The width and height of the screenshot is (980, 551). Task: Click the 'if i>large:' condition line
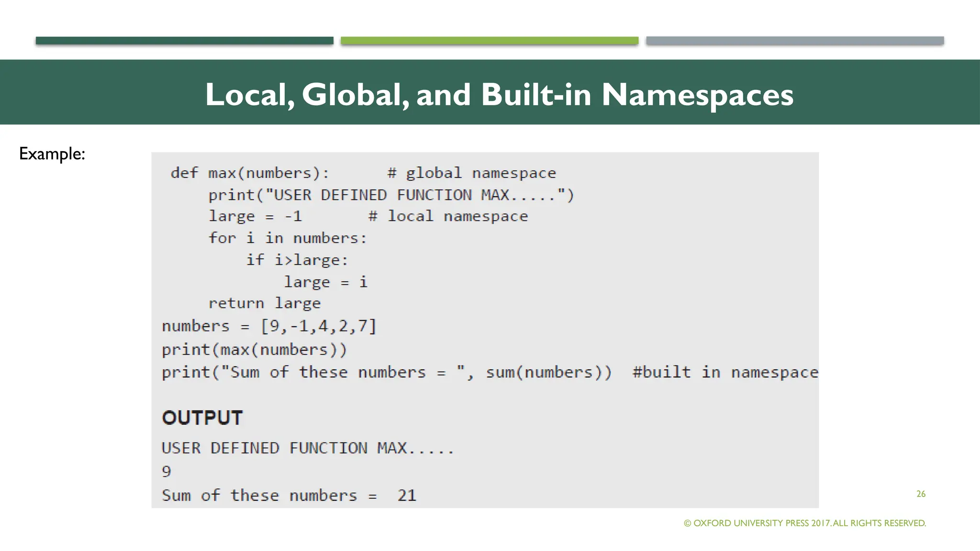297,260
